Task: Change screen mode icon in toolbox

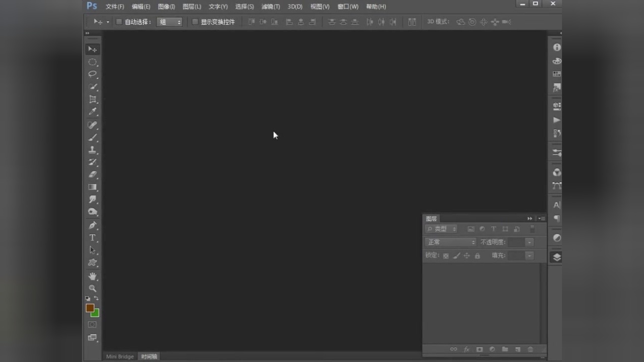Action: pos(93,337)
